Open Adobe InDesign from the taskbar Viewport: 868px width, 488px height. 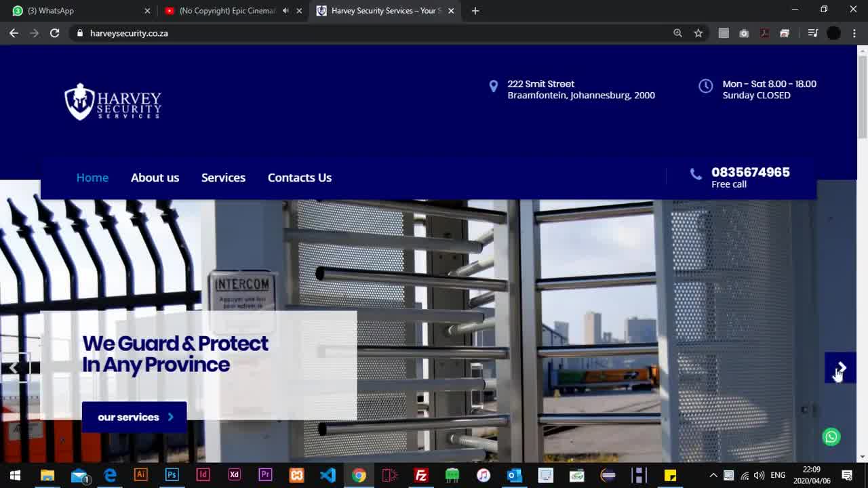pos(203,475)
